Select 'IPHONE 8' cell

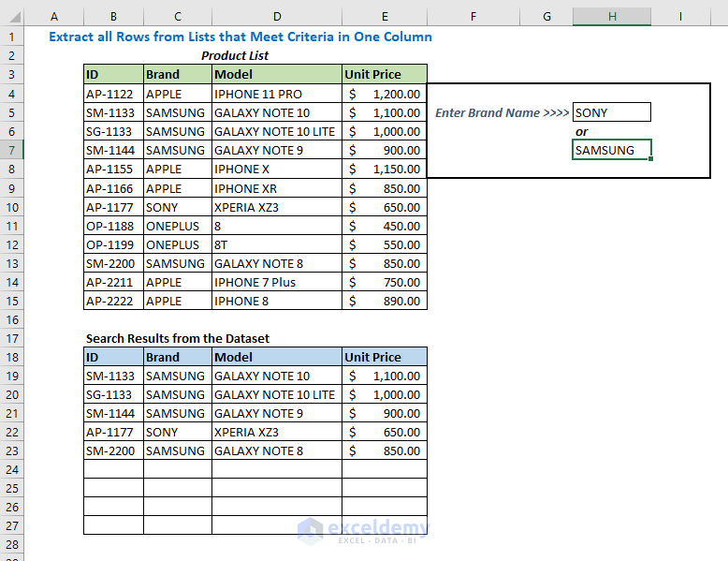[x=277, y=301]
